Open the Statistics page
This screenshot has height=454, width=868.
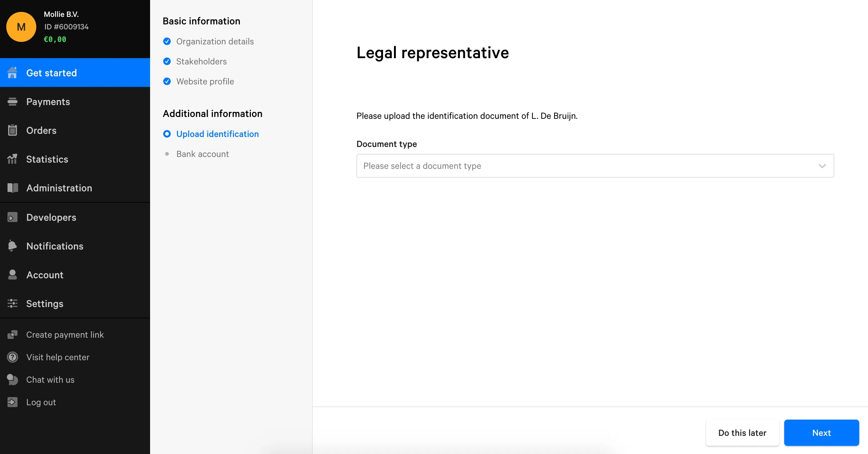pos(75,159)
